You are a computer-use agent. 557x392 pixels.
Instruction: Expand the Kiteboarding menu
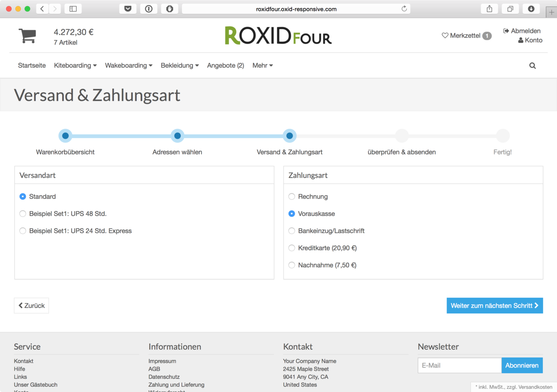(x=75, y=65)
